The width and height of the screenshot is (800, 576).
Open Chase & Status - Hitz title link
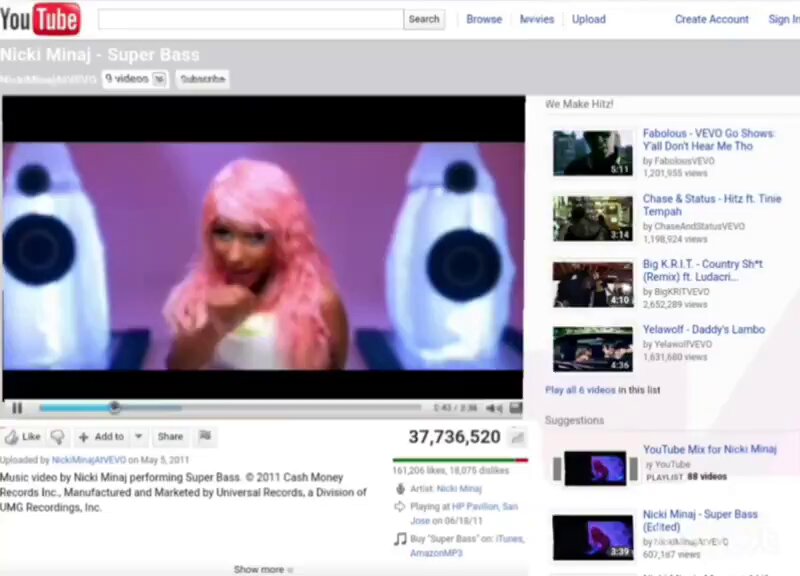pos(712,205)
